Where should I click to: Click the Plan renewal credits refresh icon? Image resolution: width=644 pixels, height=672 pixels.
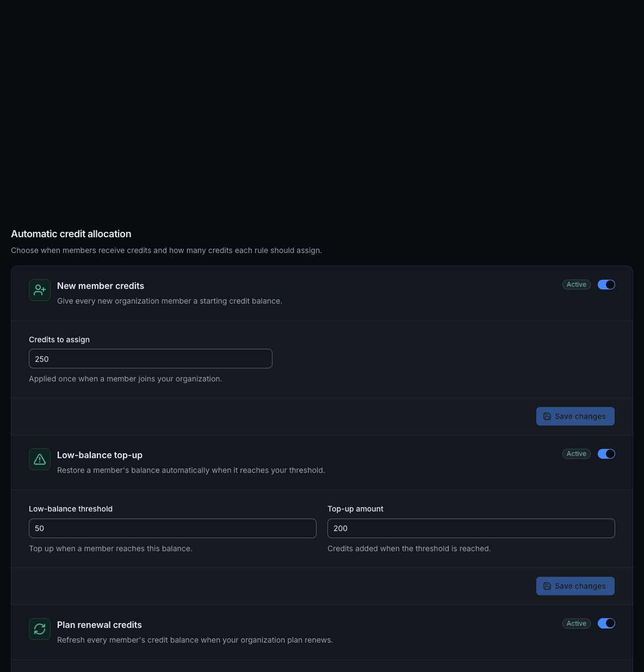coord(40,629)
